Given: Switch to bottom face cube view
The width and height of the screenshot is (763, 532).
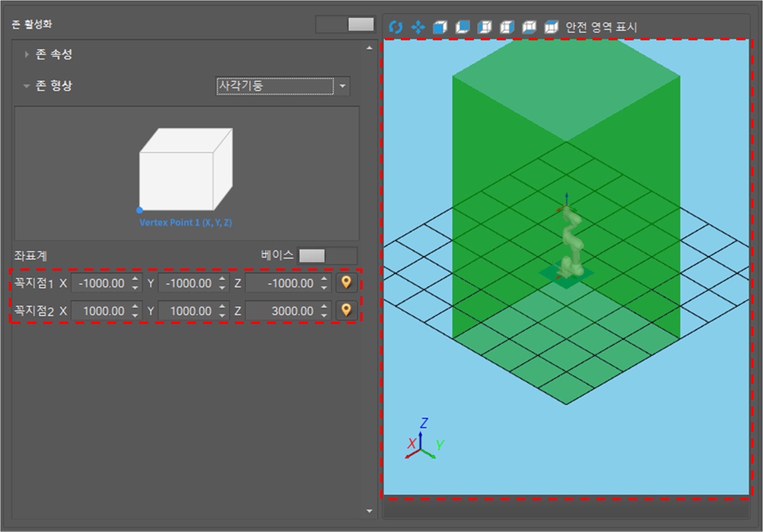Looking at the screenshot, I should pos(529,27).
